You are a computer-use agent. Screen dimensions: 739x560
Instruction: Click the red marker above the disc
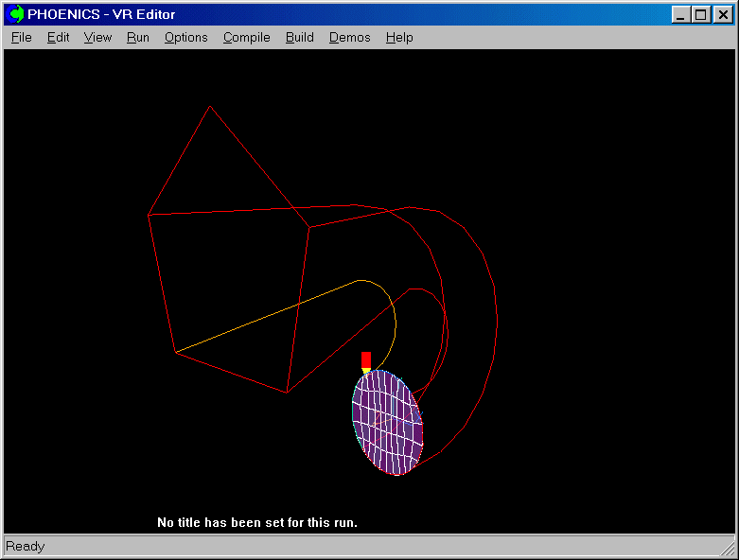366,359
